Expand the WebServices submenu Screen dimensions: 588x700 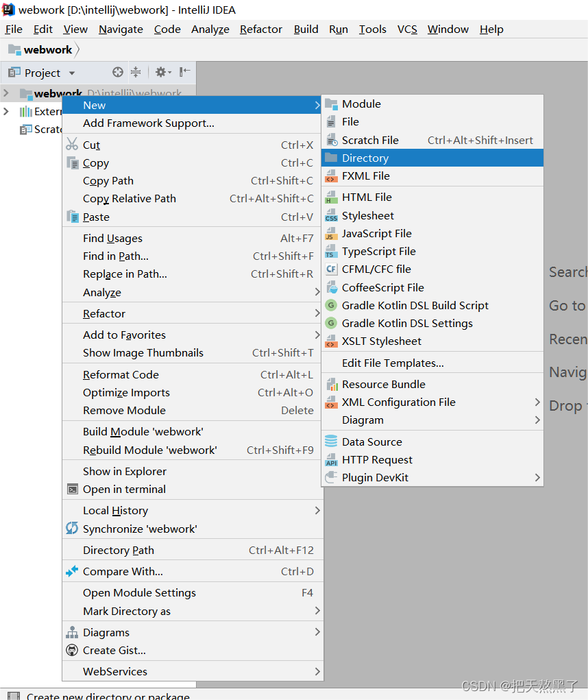coord(193,671)
